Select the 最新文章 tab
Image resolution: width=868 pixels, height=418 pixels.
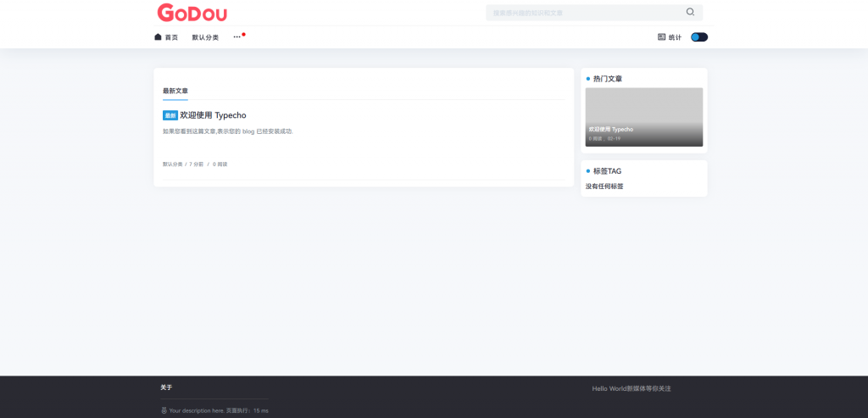tap(175, 91)
